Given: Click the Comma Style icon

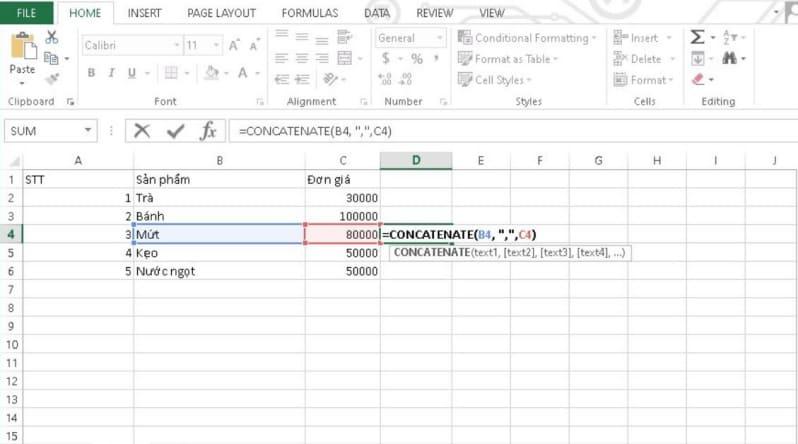Looking at the screenshot, I should pos(437,58).
